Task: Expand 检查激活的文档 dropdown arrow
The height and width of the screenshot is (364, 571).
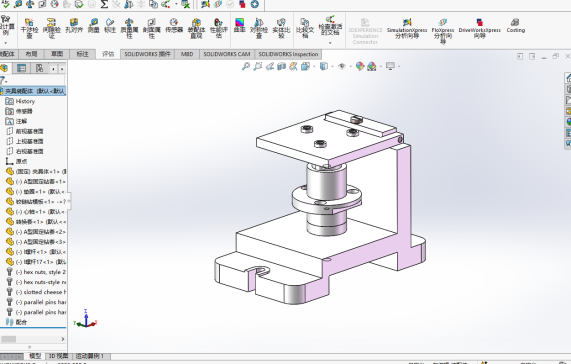Action: pyautogui.click(x=330, y=43)
